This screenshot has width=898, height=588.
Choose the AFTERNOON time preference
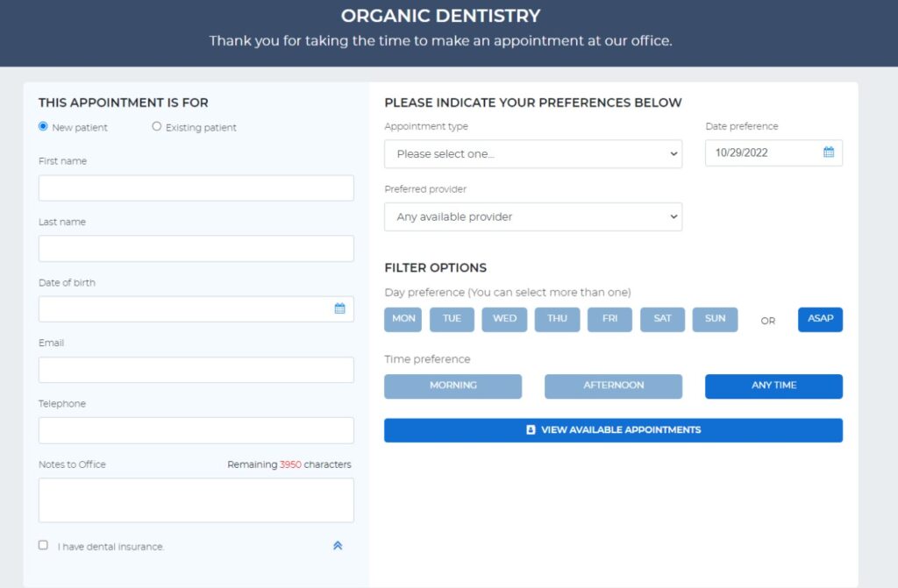click(x=613, y=386)
